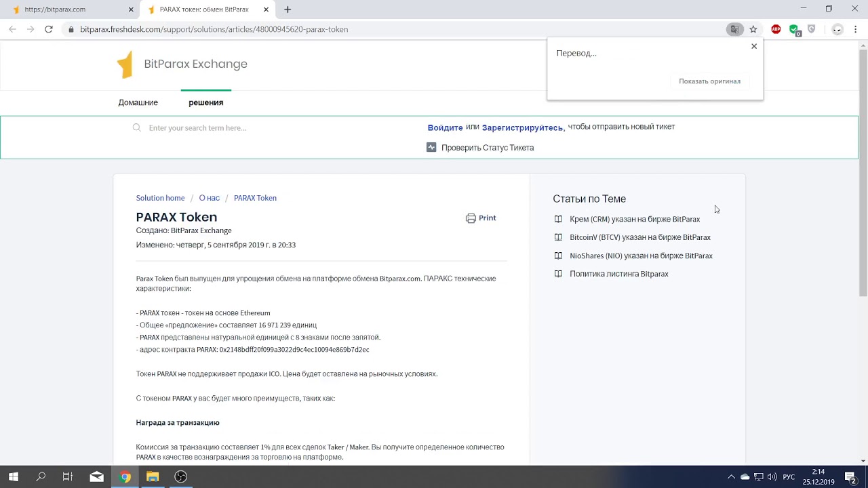Open the volume control tray icon
Screen dimensions: 868x488
(x=772, y=477)
